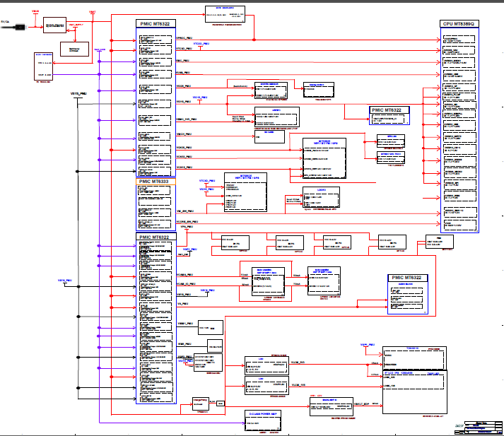The image size is (504, 436).
Task: Click the VGP1_PMU label above TOUCH IC
Action: pyautogui.click(x=368, y=345)
